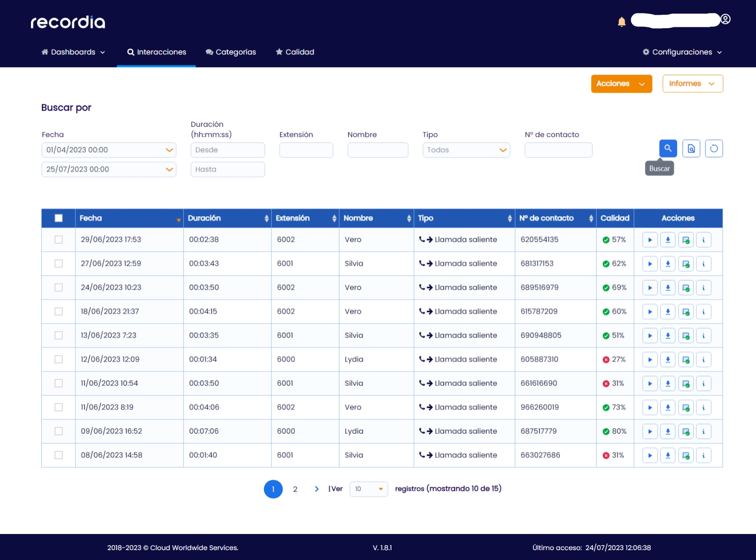Viewport: 756px width, 560px height.
Task: Click the evaluation icon for 18/06/2023 21:37 row
Action: pyautogui.click(x=686, y=312)
